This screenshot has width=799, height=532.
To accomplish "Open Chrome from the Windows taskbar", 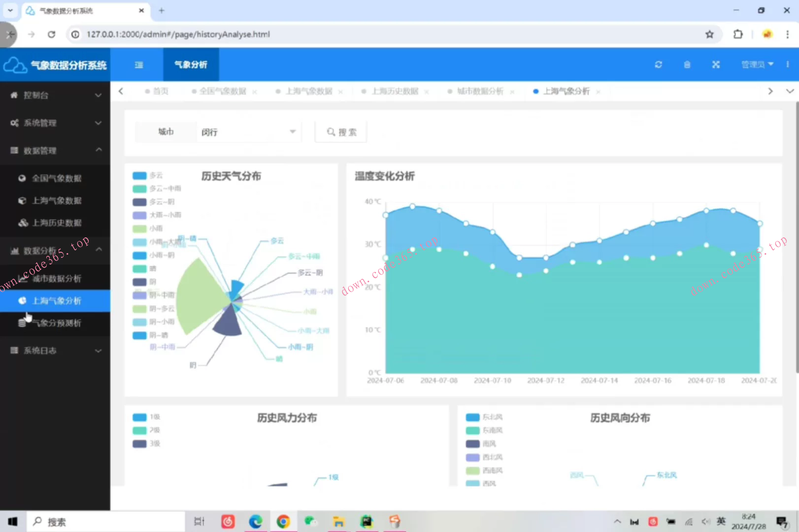I will click(283, 521).
